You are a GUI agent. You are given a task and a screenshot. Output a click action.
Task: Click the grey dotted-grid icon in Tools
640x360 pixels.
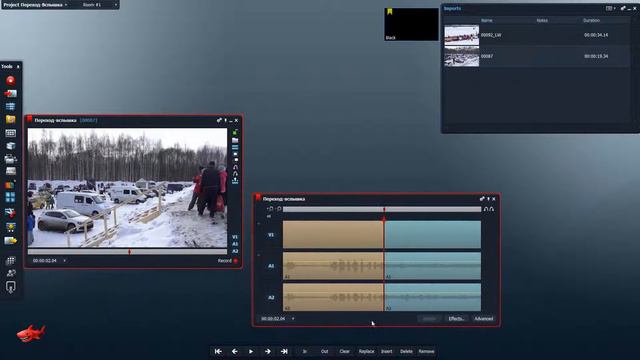tap(11, 260)
